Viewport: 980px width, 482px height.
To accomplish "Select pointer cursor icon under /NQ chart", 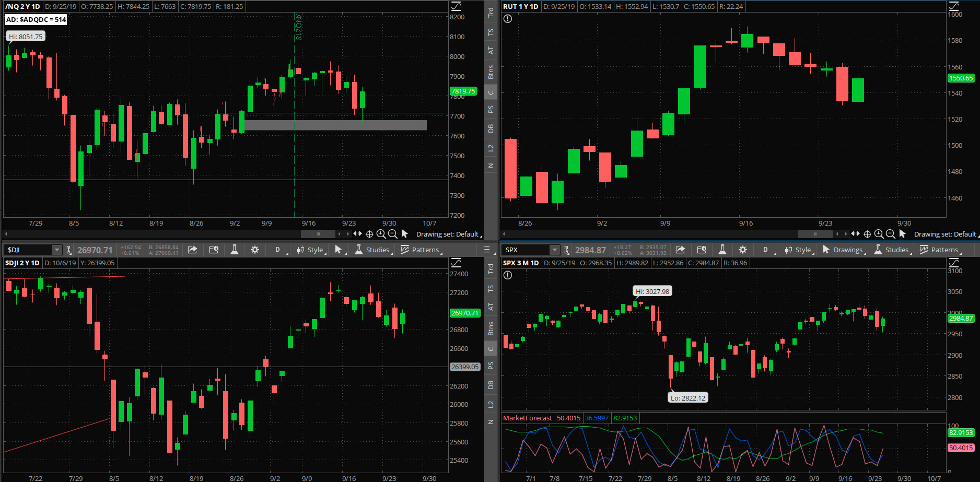I will pos(404,234).
